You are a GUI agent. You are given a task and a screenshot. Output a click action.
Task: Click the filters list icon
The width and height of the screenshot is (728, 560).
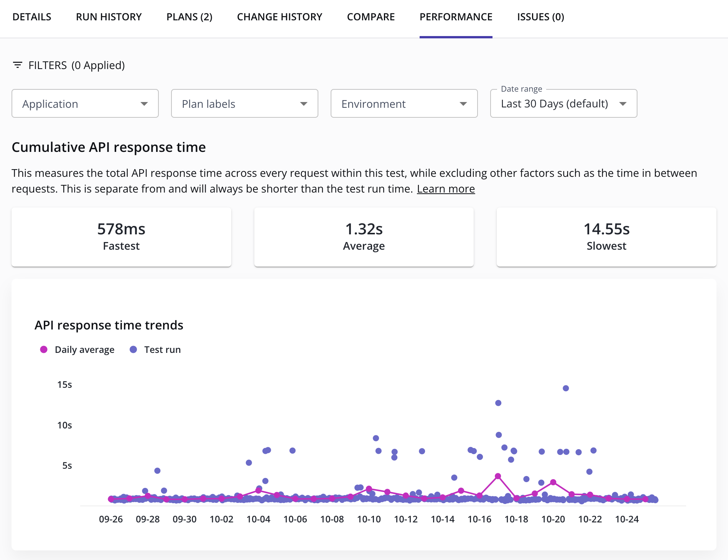[17, 65]
